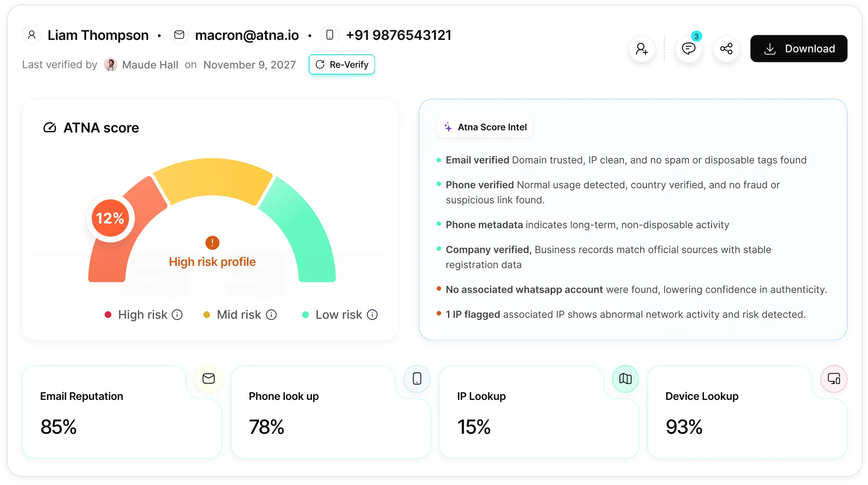This screenshot has height=485, width=868.
Task: Click the 12% score marker on gauge
Action: (110, 218)
